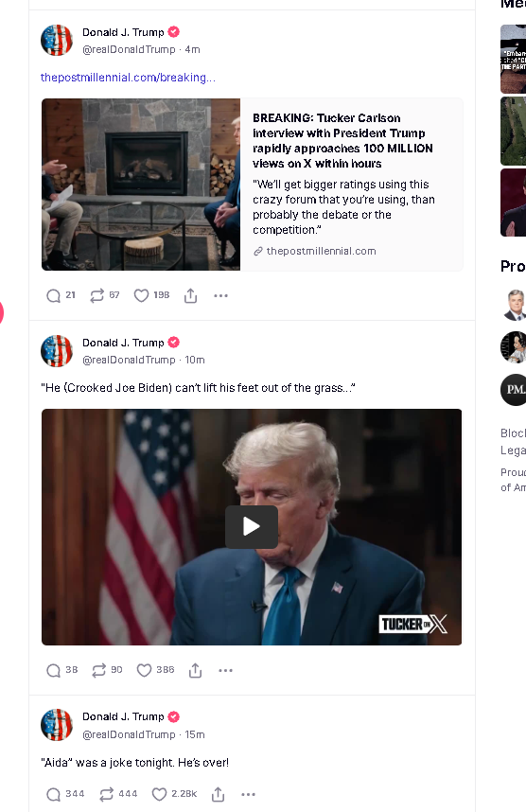
Task: Click the fireplace interview article thumbnail
Action: 141,185
